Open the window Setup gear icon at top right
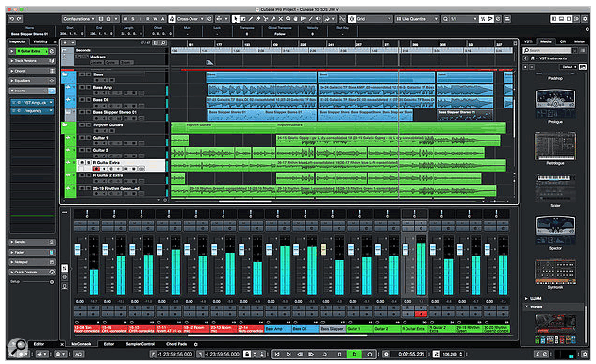596x364 pixels. pyautogui.click(x=585, y=18)
